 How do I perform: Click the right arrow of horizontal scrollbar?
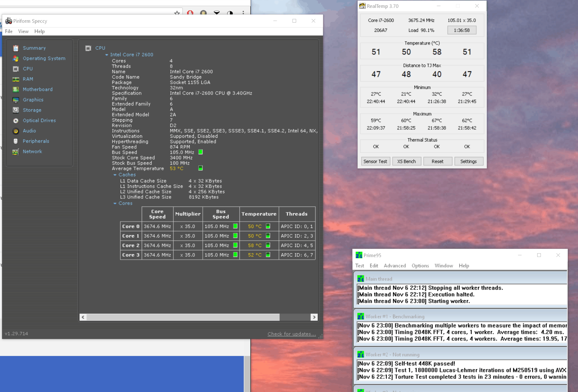point(314,317)
